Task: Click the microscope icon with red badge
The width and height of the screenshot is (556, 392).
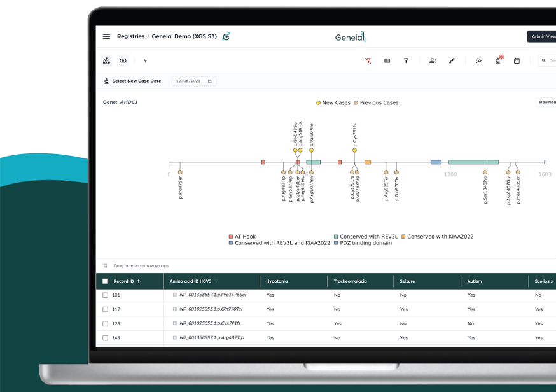Action: 498,60
